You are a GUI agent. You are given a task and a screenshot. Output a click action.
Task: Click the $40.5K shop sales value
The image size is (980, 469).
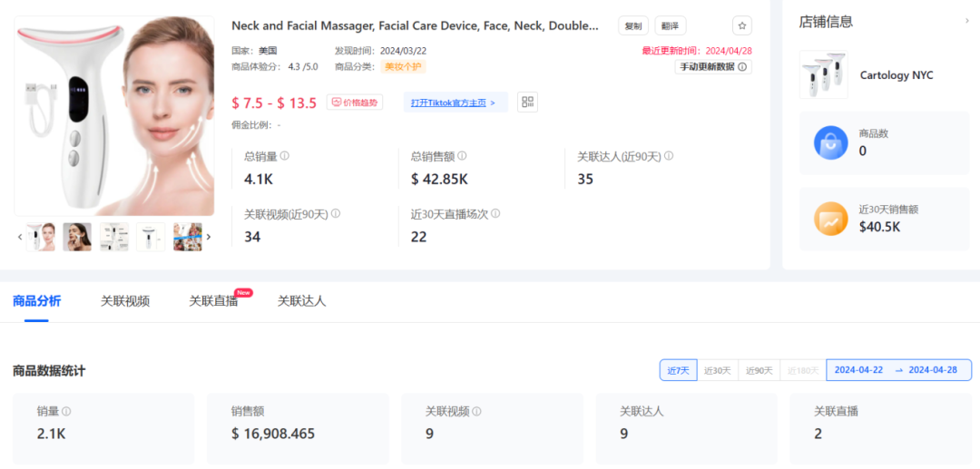coord(880,227)
